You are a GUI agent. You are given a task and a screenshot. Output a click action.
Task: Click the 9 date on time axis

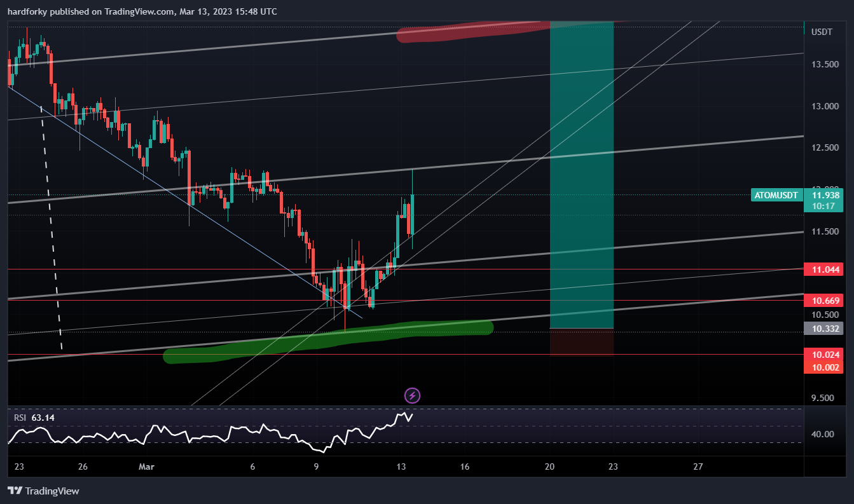(316, 467)
